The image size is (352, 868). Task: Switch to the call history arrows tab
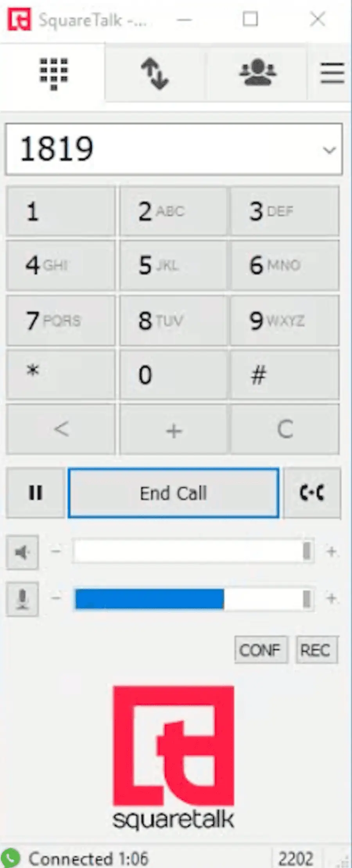point(155,73)
